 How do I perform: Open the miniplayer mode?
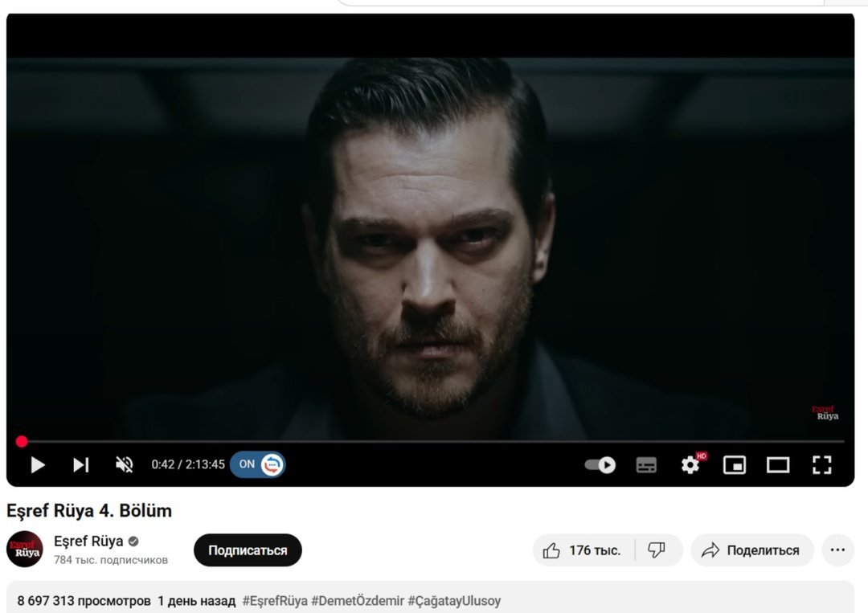[x=734, y=465]
